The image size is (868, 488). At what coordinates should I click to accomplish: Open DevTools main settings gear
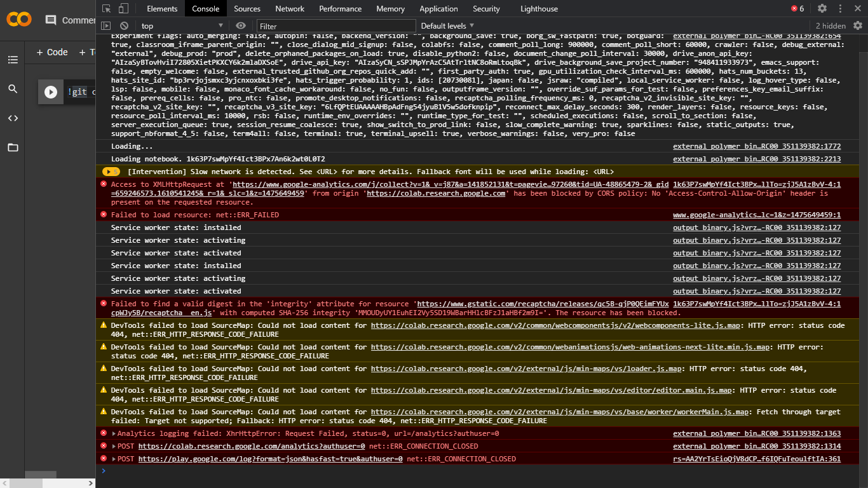pyautogui.click(x=822, y=9)
